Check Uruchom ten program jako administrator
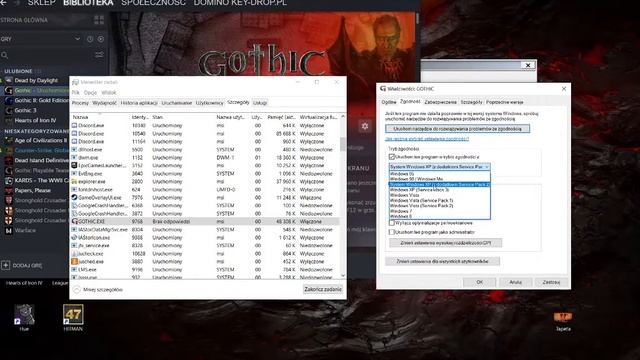The width and height of the screenshot is (640, 360). pyautogui.click(x=392, y=232)
